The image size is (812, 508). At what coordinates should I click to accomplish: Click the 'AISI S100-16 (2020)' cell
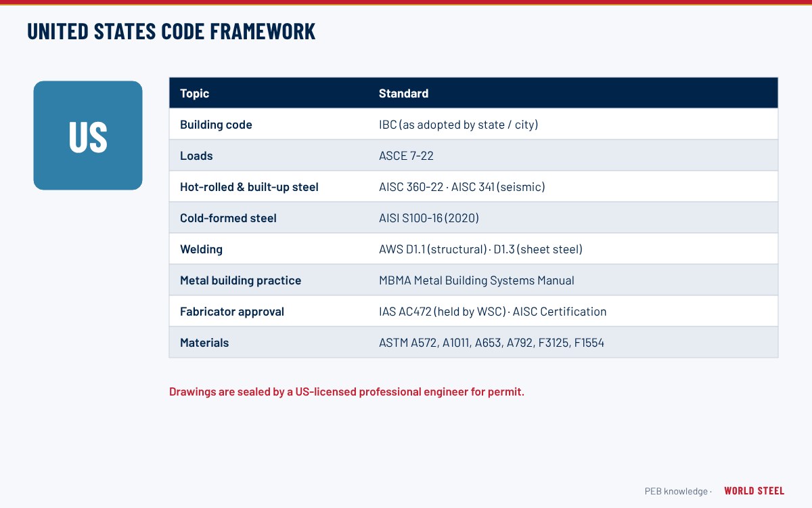click(429, 218)
